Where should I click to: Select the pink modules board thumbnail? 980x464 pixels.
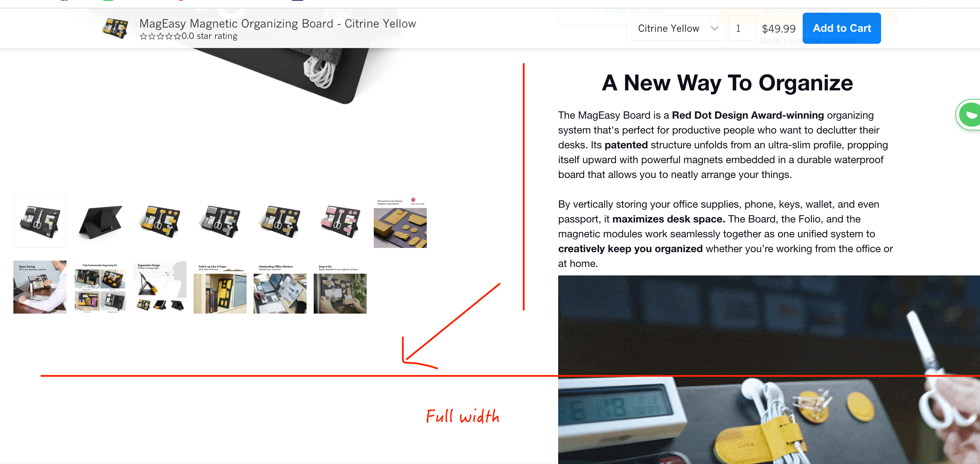pos(340,221)
